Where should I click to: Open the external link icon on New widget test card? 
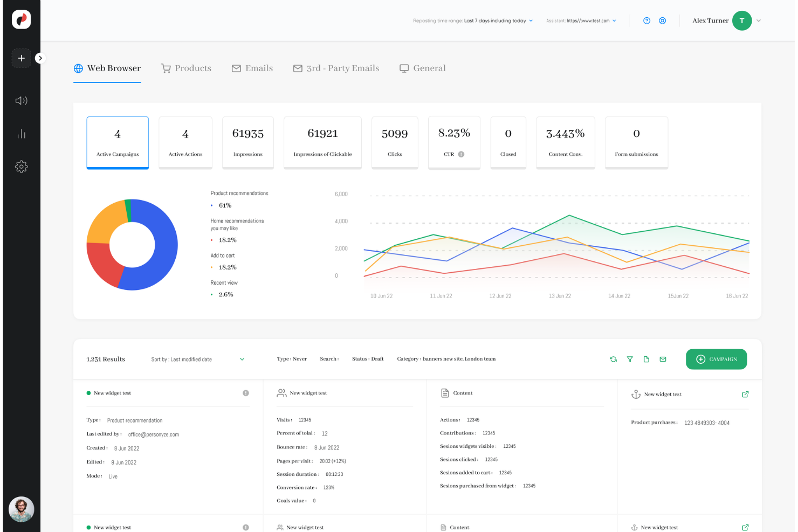point(745,394)
